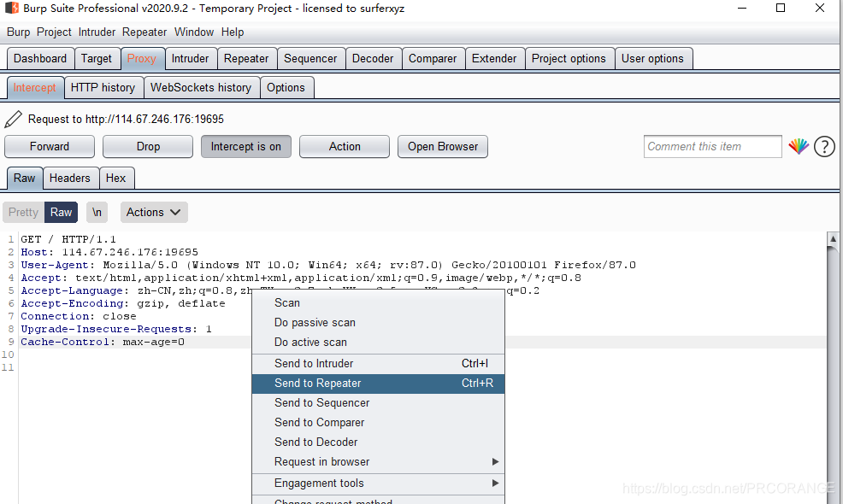The image size is (843, 504).
Task: Click the User-Agent header line
Action: pos(328,265)
